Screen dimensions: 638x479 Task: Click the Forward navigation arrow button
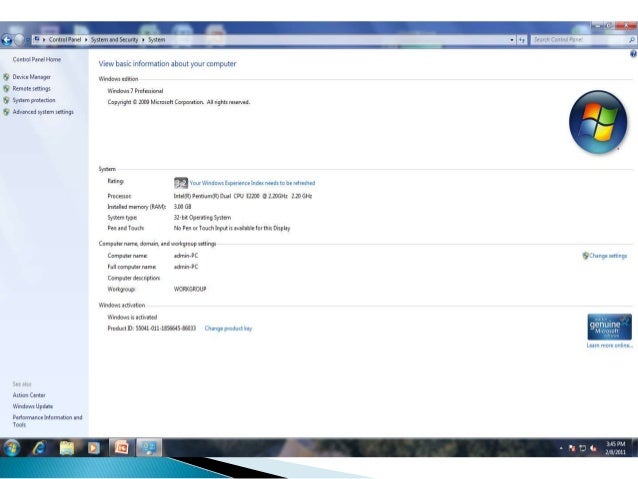pos(19,40)
